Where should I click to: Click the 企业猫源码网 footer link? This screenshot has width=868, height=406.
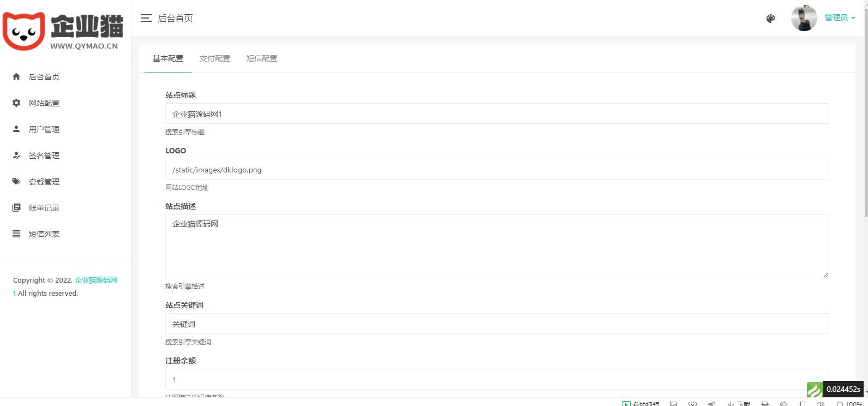click(x=96, y=280)
